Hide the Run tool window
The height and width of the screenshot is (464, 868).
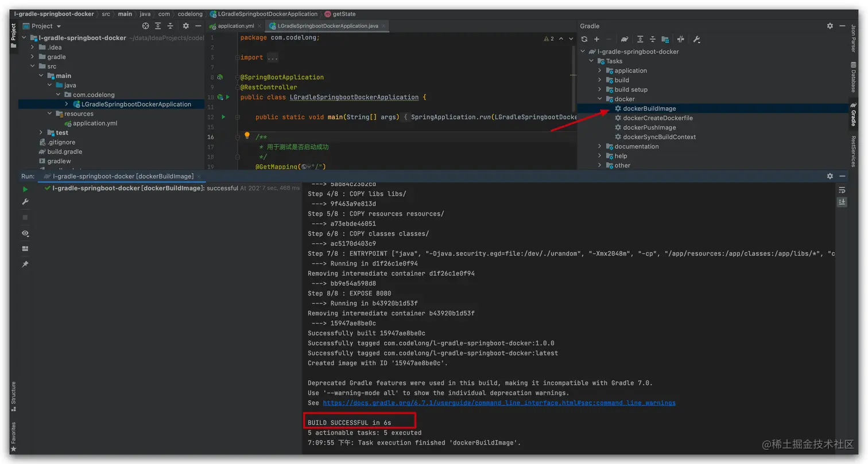[843, 176]
